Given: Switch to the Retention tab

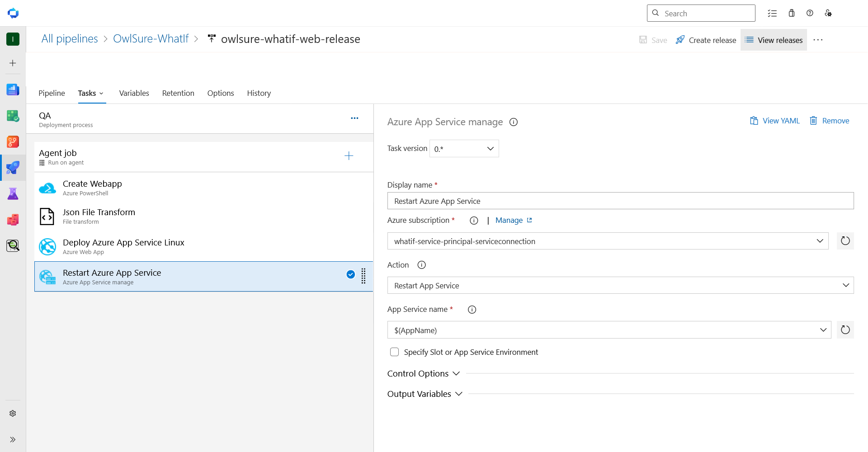Looking at the screenshot, I should [178, 93].
